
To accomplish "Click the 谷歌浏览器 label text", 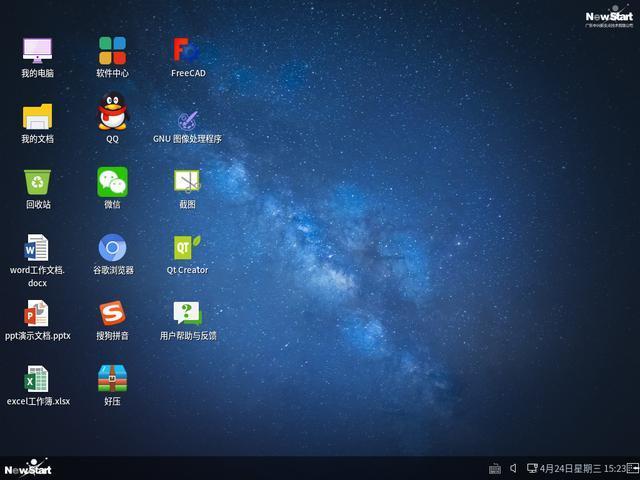I will 113,270.
